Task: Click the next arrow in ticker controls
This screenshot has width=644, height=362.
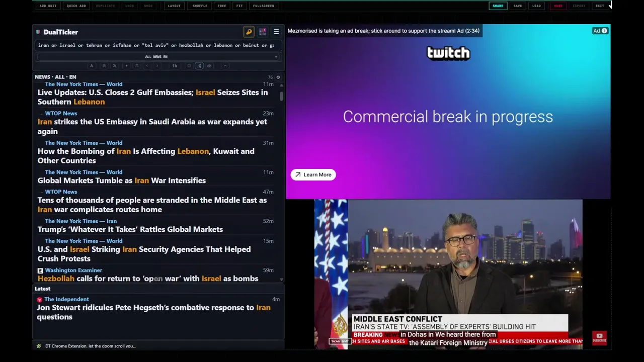Action: coord(157,66)
